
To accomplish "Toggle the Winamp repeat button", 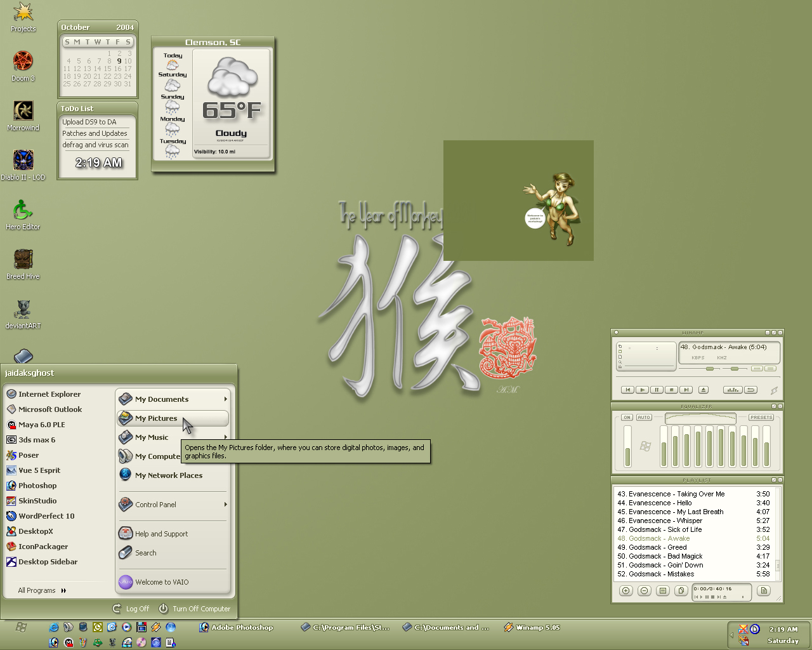I will click(x=750, y=390).
